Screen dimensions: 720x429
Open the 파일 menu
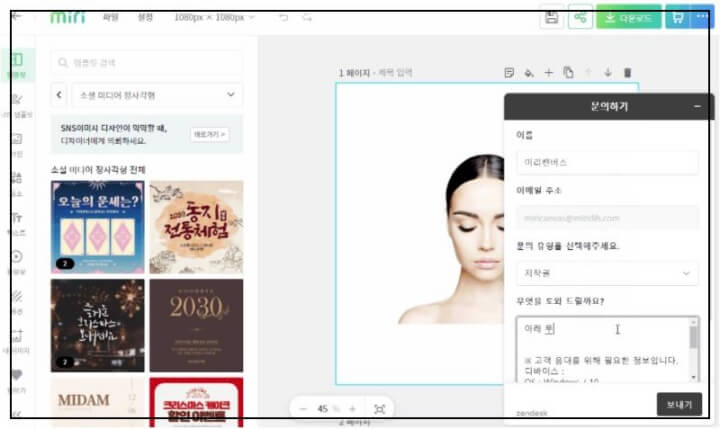click(111, 17)
